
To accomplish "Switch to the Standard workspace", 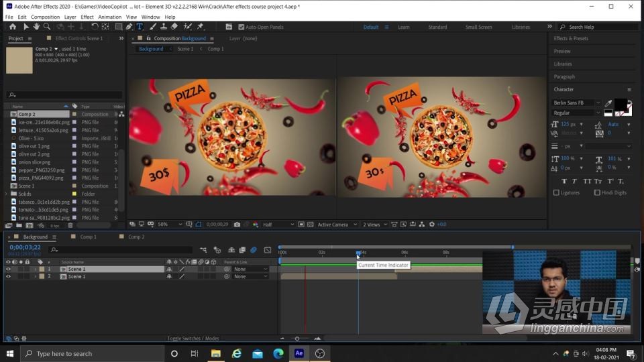I will click(x=437, y=27).
